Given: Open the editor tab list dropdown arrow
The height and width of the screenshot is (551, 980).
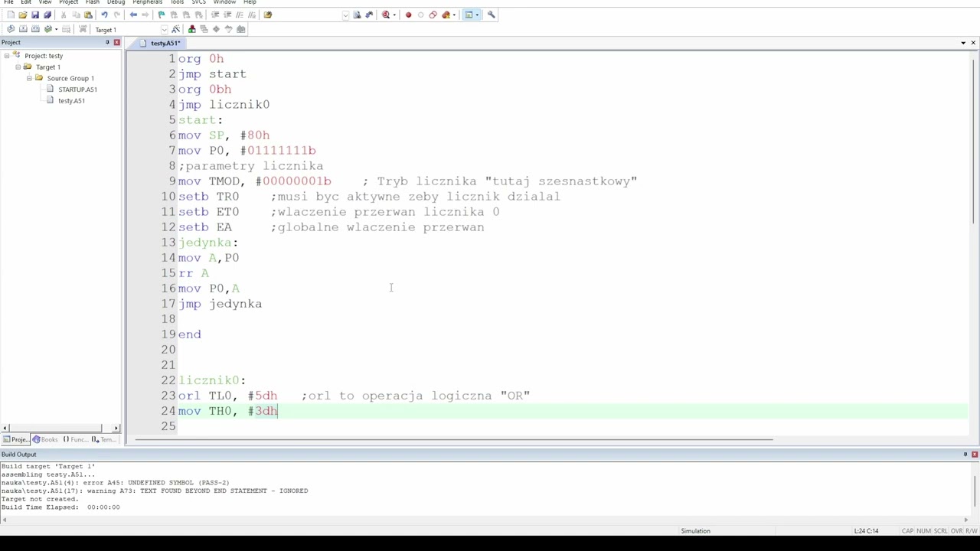Looking at the screenshot, I should [x=963, y=43].
